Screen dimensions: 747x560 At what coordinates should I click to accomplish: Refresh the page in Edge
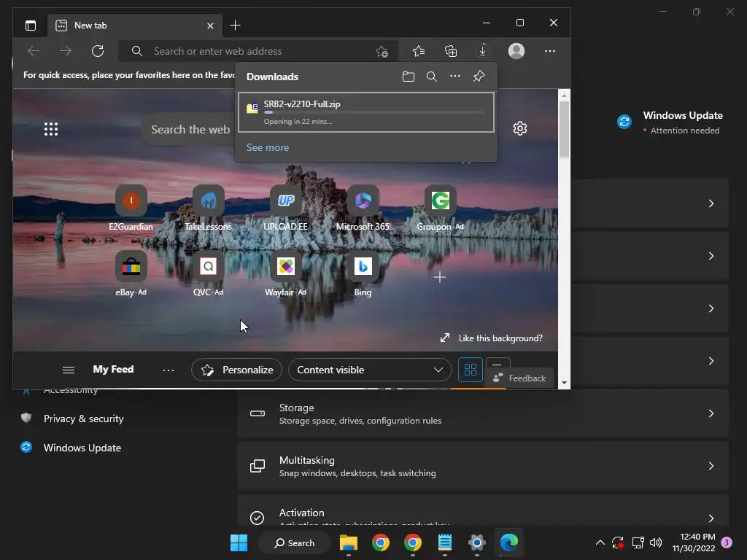click(x=98, y=51)
